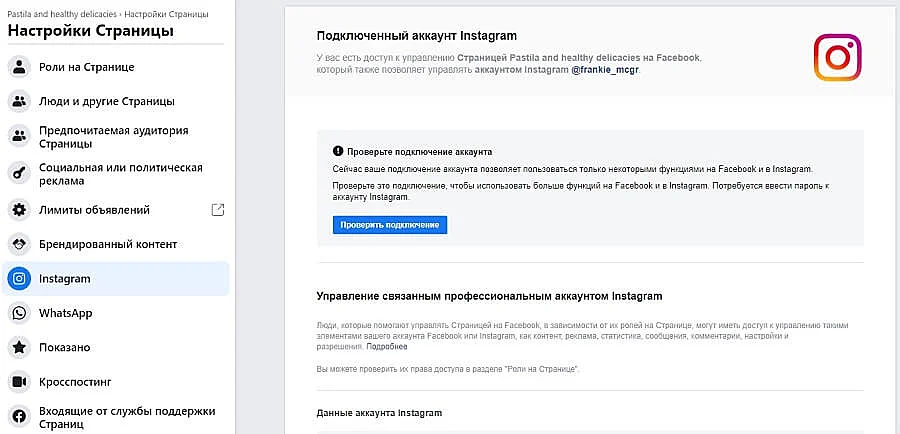Click the People and other Pages icon
Screen dimensions: 900x434
click(19, 101)
